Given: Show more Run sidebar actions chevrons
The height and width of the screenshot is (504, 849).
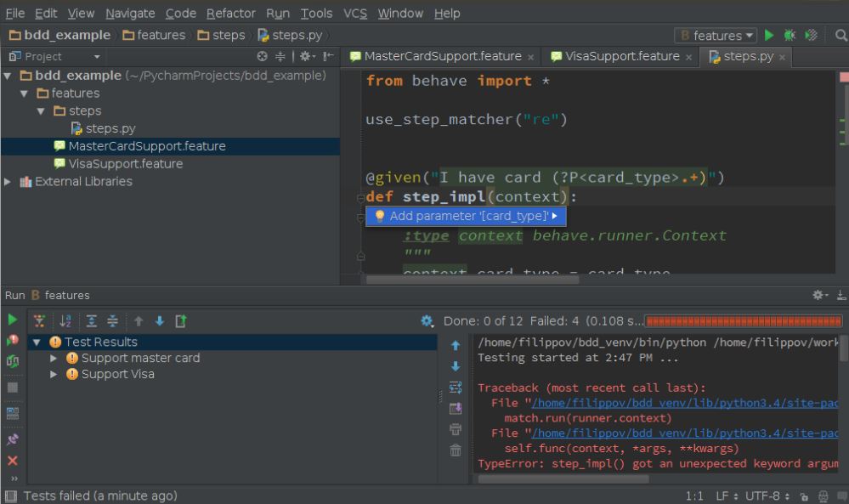Looking at the screenshot, I should (14, 479).
